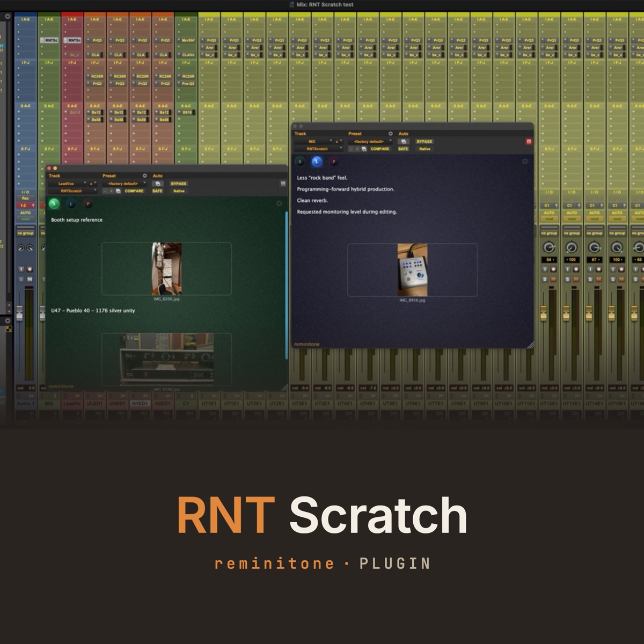This screenshot has height=644, width=644.
Task: Select the S page in MIX plugin window
Action: [300, 161]
